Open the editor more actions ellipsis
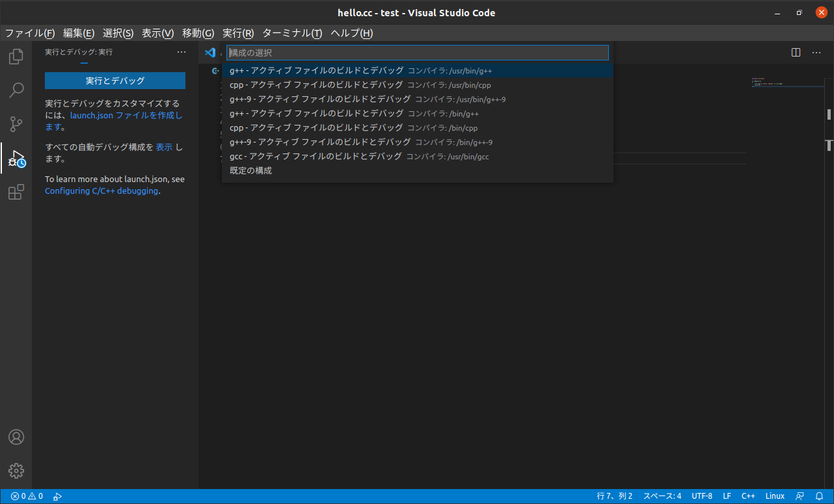This screenshot has width=834, height=504. pyautogui.click(x=816, y=53)
